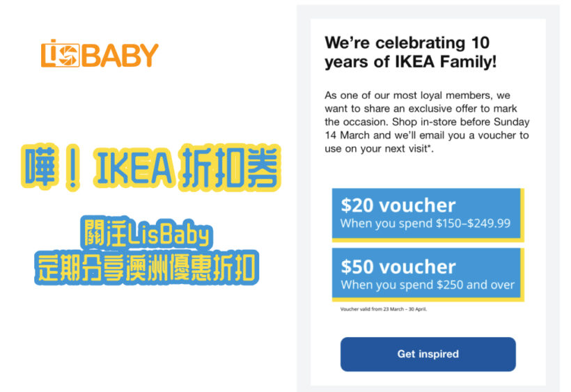Click the 嘩 character in the headline

(x=40, y=166)
